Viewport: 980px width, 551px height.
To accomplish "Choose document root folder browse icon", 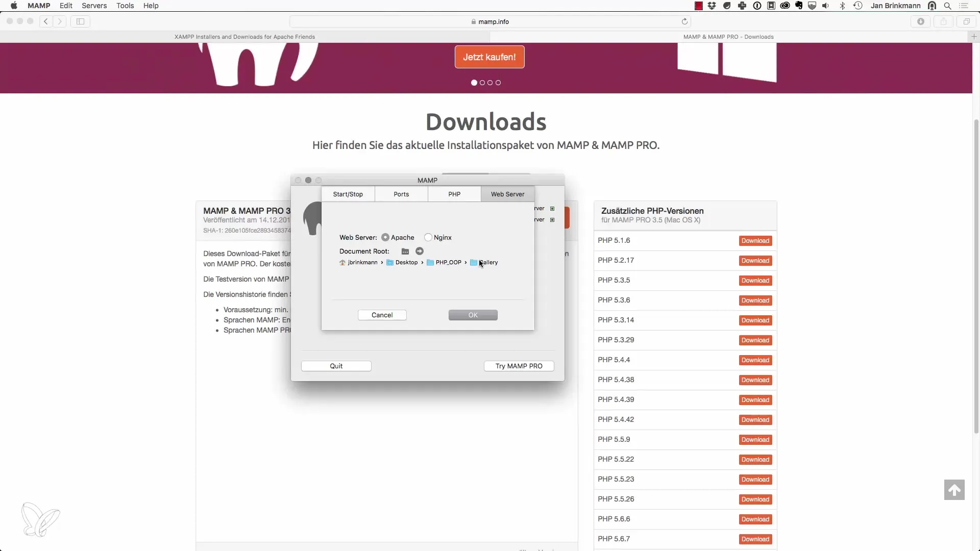I will pos(405,252).
